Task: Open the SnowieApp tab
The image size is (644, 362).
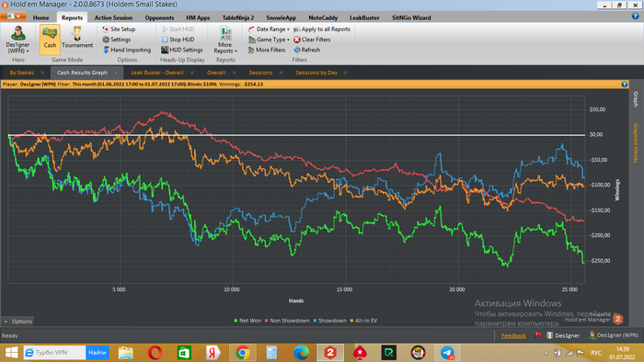Action: [x=281, y=17]
